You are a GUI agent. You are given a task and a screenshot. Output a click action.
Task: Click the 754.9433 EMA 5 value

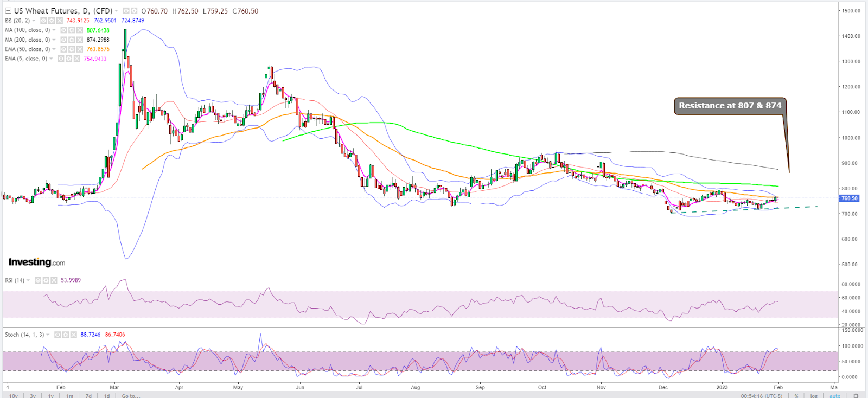coord(95,59)
